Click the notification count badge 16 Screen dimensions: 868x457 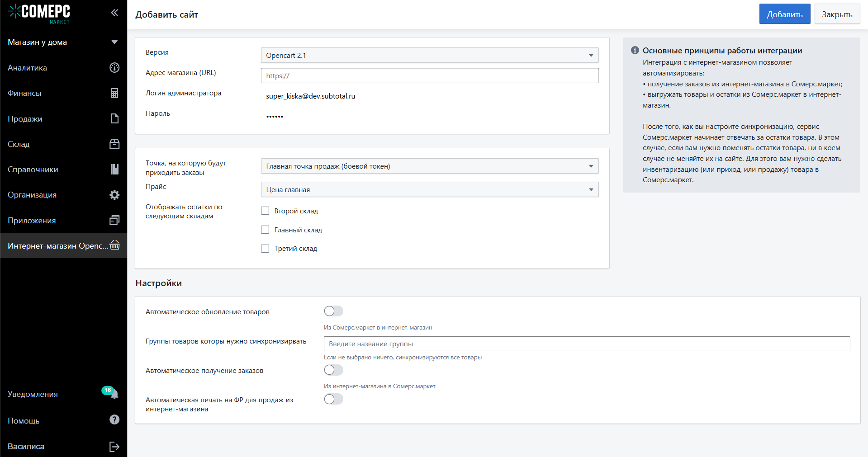(x=108, y=390)
